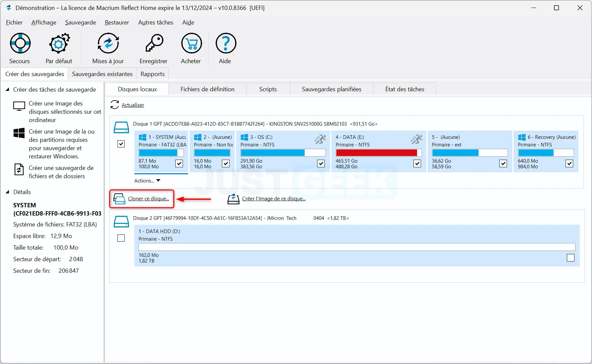The image size is (592, 364).
Task: Toggle the Disque 1 whole-disk checkbox
Action: click(121, 144)
